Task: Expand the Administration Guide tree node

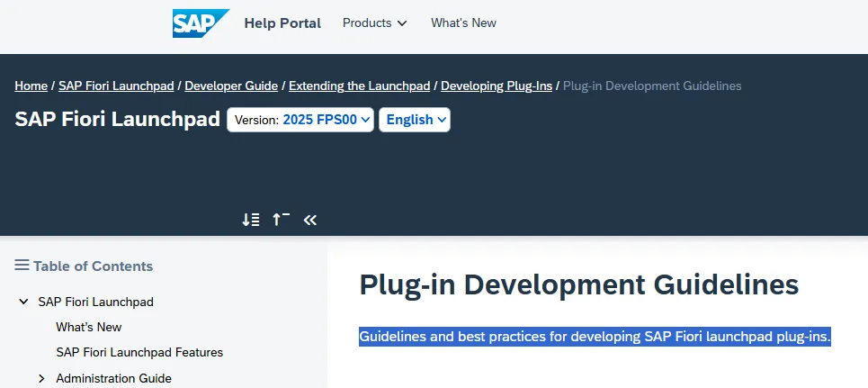Action: coord(41,379)
